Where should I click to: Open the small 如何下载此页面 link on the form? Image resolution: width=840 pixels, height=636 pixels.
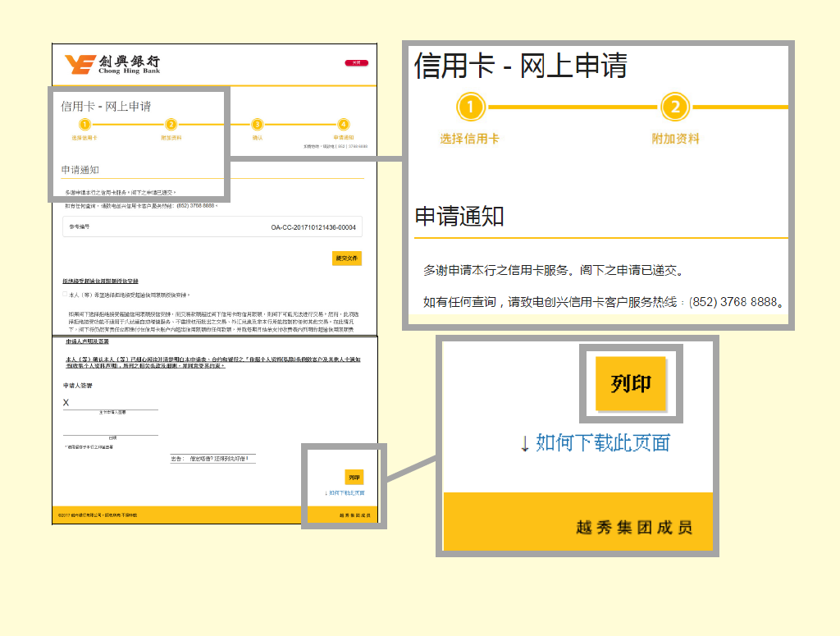345,493
